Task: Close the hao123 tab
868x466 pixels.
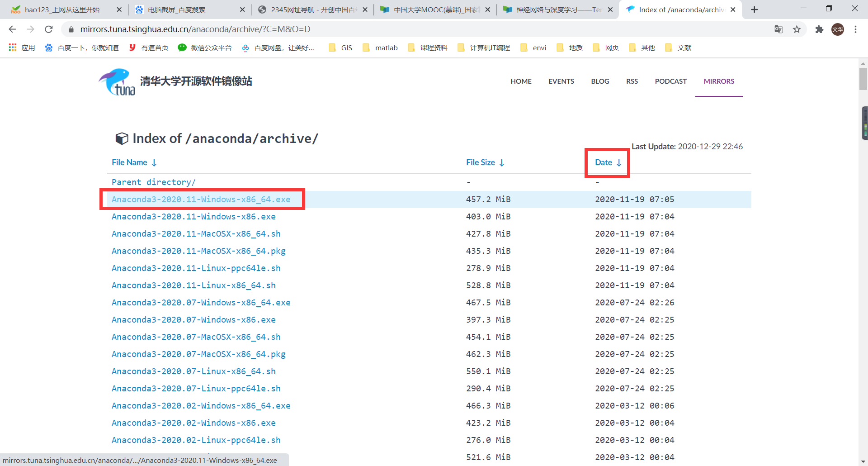Action: pyautogui.click(x=119, y=10)
